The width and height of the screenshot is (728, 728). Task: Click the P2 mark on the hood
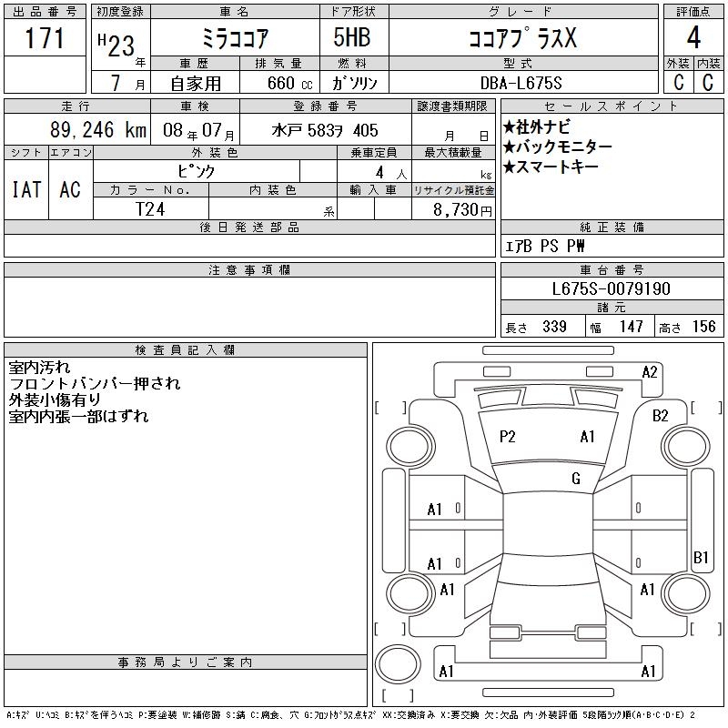point(508,437)
